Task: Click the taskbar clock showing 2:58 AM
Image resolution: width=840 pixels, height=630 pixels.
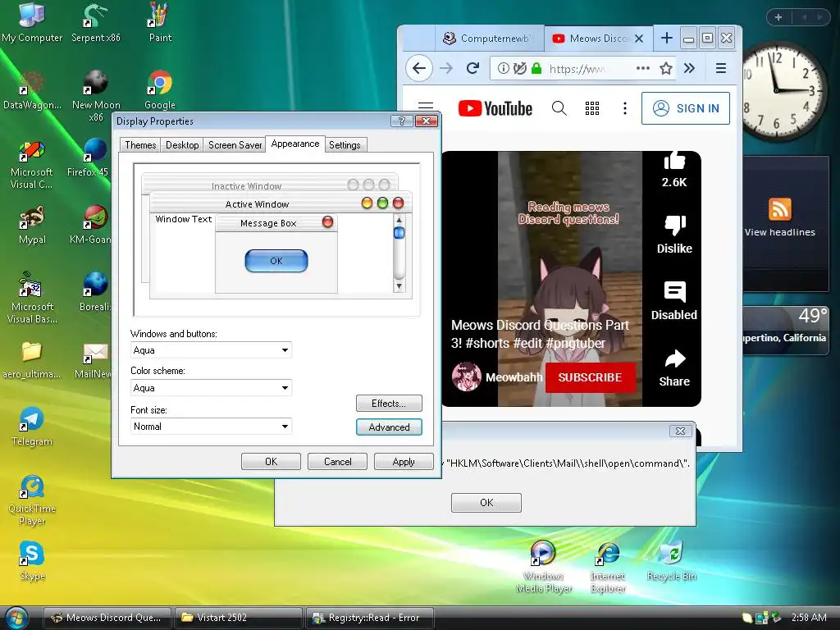Action: coord(808,617)
